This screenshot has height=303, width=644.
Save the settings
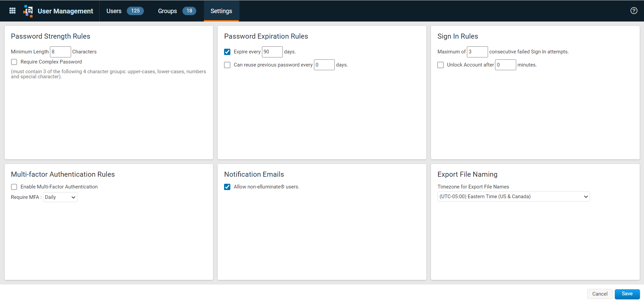pos(627,294)
